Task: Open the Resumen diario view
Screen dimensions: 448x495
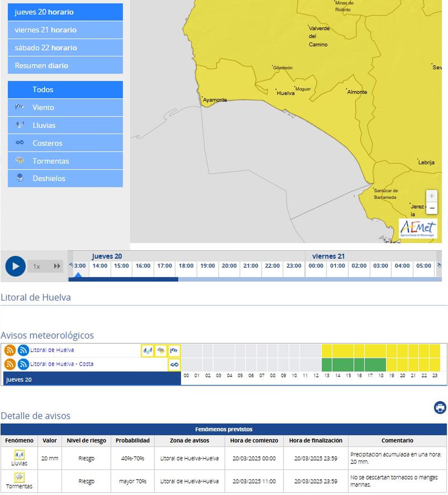Action: [x=65, y=66]
